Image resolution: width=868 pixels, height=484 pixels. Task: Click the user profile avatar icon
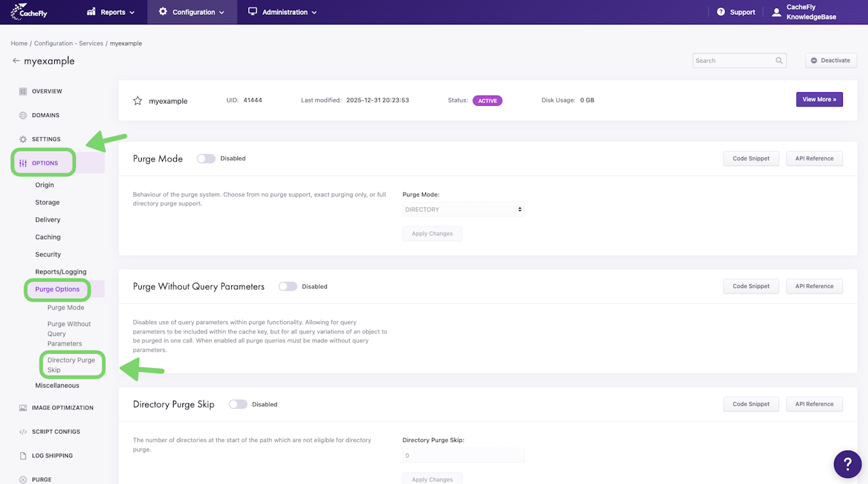pos(776,12)
